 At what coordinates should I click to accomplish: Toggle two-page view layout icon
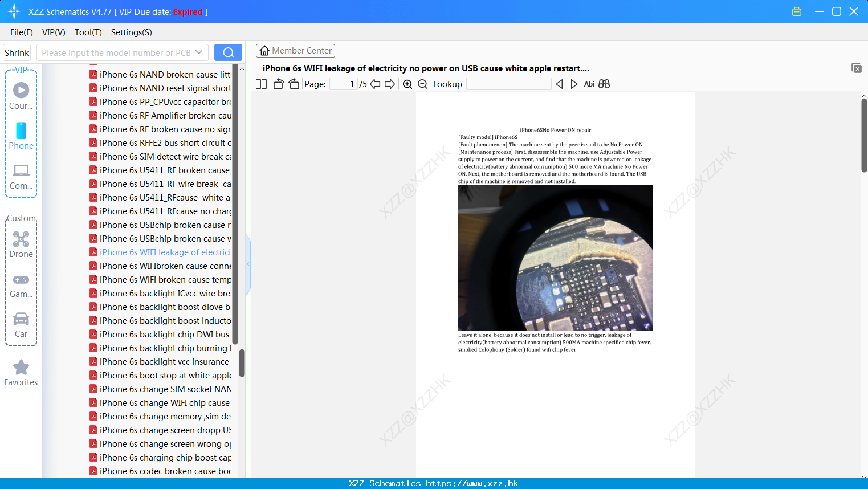click(261, 84)
